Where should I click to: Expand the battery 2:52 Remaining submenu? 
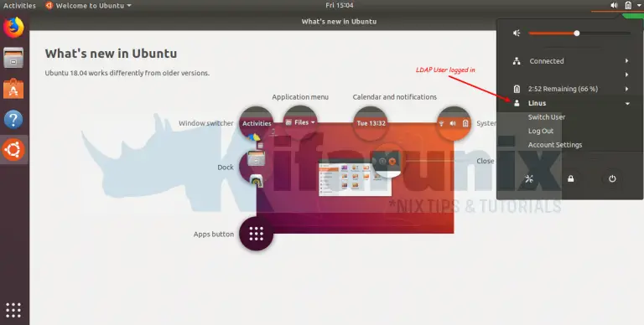(x=570, y=89)
